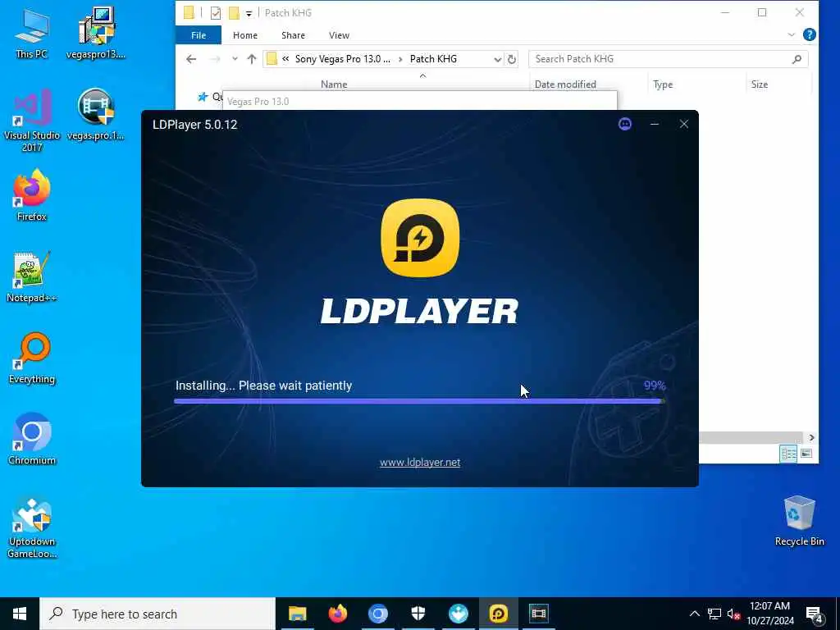Maximize the Patch KHG Explorer window
This screenshot has width=840, height=630.
click(x=762, y=12)
